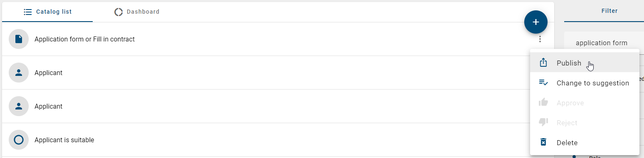Open the Catalog list tab
The image size is (644, 158).
coord(47,12)
